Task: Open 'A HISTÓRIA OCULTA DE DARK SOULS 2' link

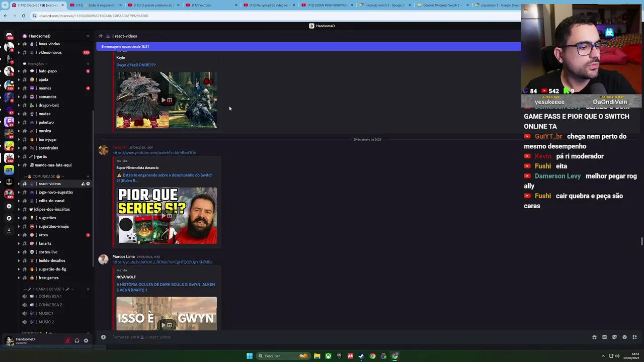Action: tap(166, 287)
